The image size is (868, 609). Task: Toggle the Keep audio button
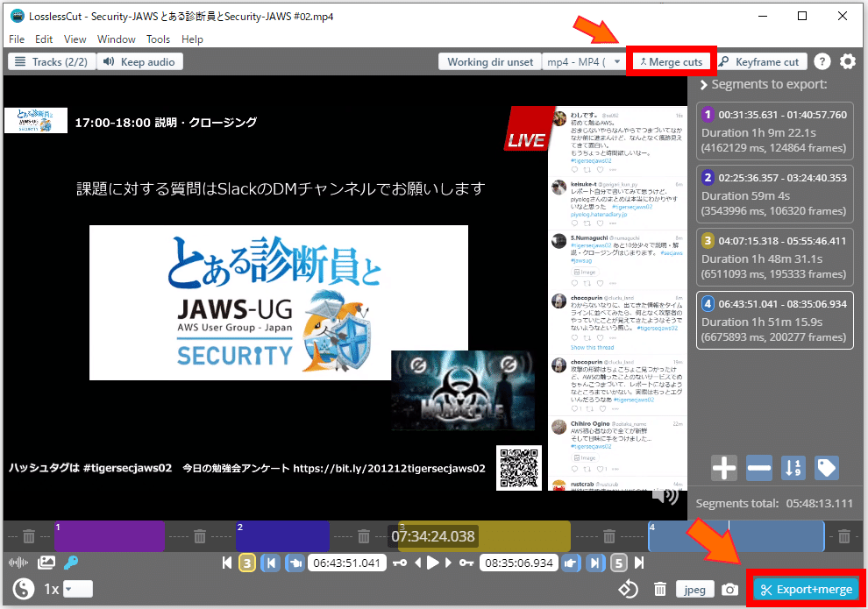(139, 61)
